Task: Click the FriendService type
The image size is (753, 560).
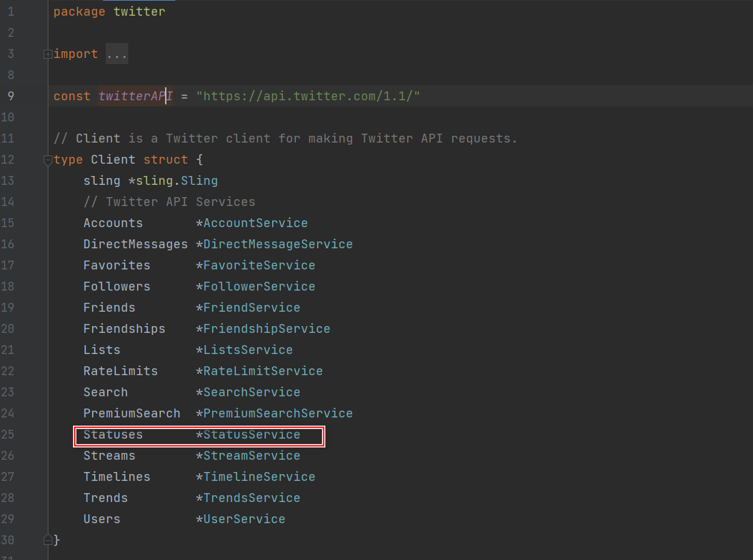Action: coord(252,308)
